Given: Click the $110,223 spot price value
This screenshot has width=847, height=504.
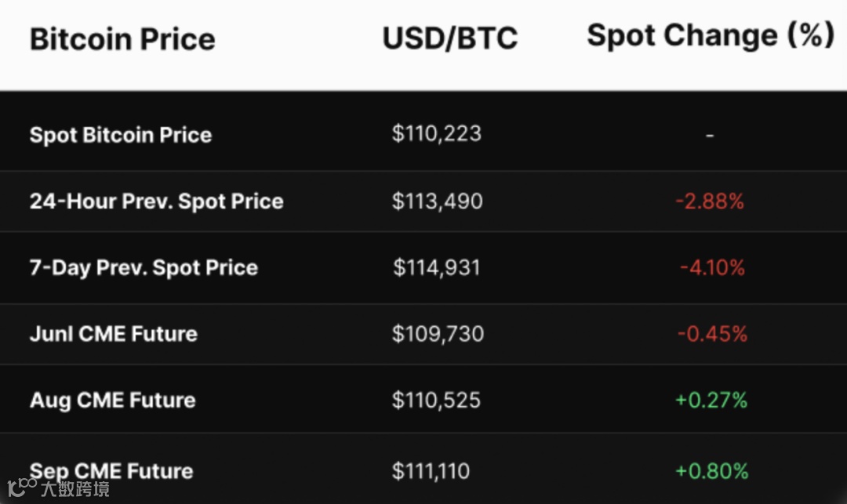Looking at the screenshot, I should tap(437, 133).
